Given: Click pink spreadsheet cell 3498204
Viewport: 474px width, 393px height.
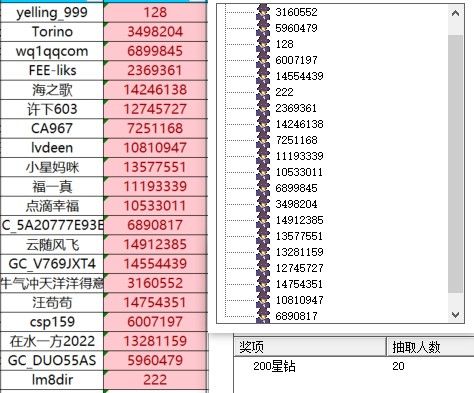Looking at the screenshot, I should pyautogui.click(x=155, y=32).
